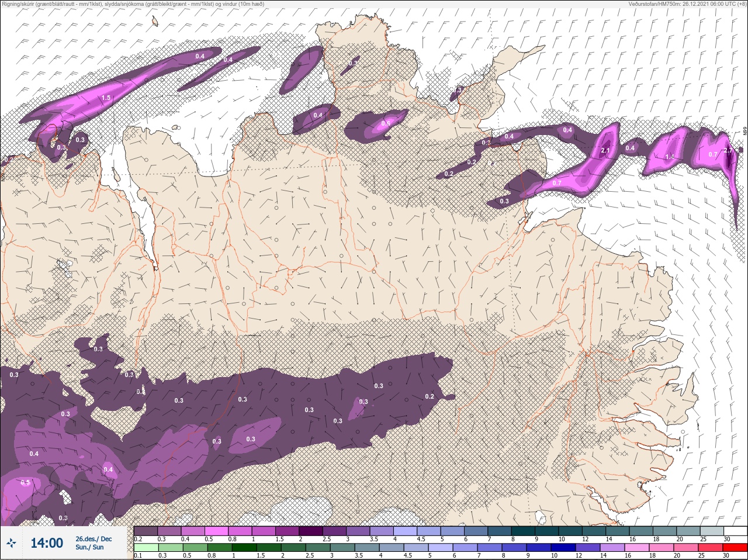Click the 1.4 precipitation value on the map
Image resolution: width=748 pixels, height=560 pixels.
coord(670,157)
